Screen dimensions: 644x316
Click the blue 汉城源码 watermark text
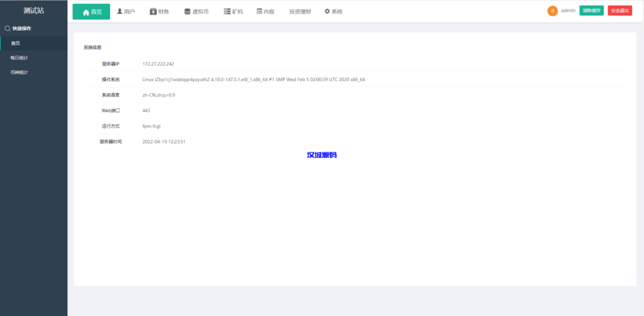point(321,155)
